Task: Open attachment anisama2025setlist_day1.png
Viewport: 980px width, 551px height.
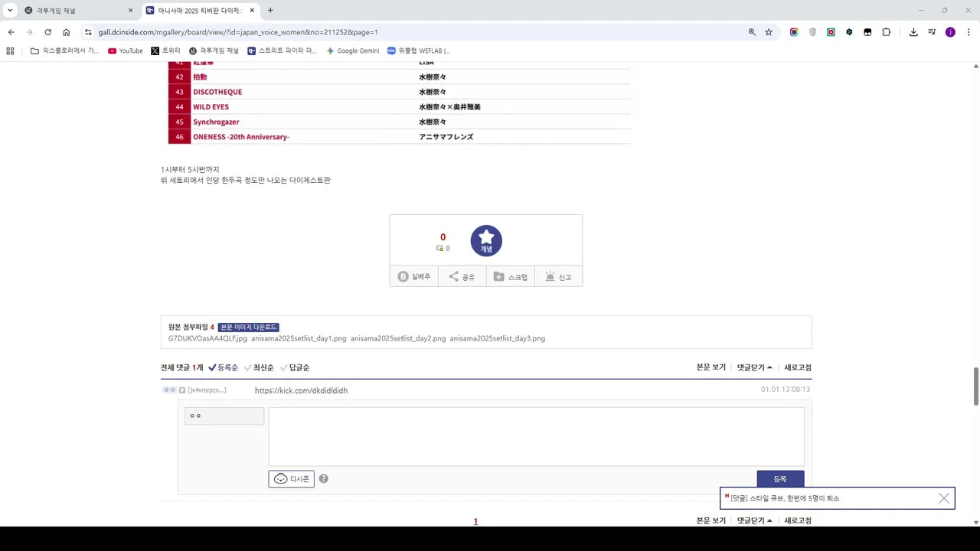Action: (299, 338)
